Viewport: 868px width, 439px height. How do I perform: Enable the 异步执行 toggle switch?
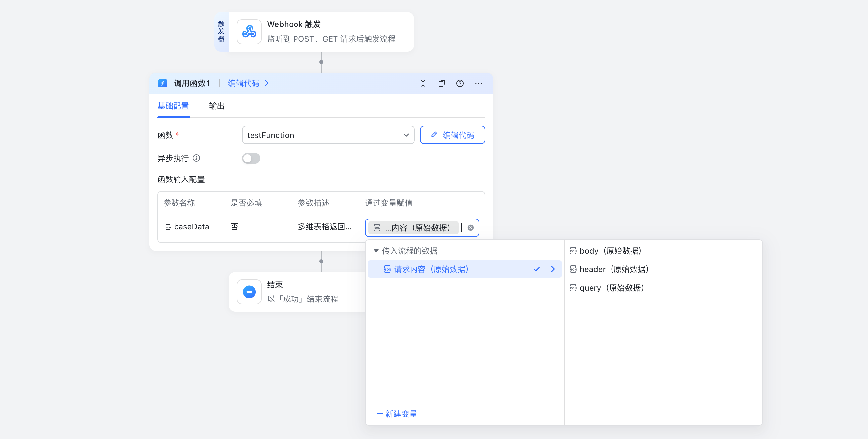(x=251, y=158)
